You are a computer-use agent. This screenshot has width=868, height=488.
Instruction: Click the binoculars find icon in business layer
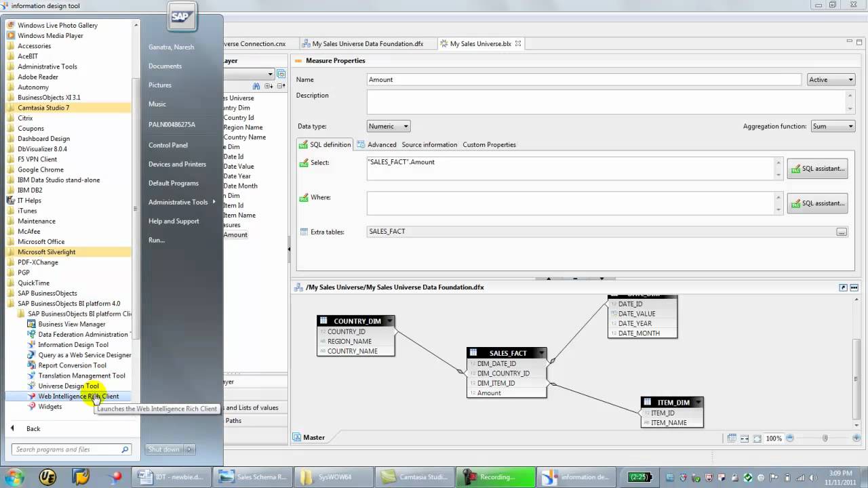point(256,86)
